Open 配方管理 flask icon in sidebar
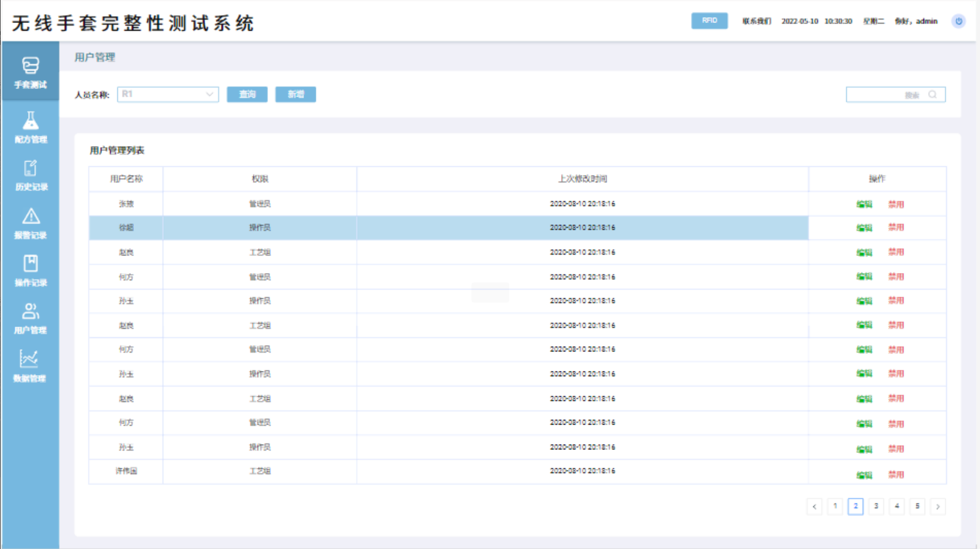The width and height of the screenshot is (980, 549). coord(31,121)
